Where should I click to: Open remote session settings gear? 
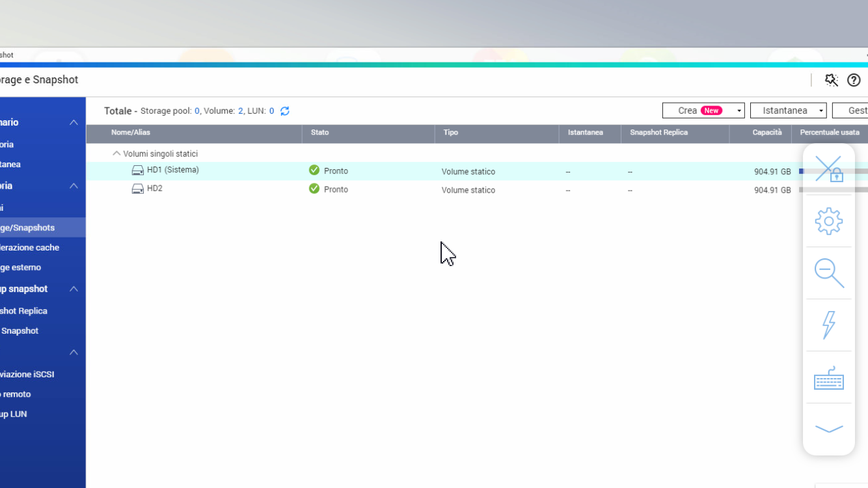(x=829, y=221)
